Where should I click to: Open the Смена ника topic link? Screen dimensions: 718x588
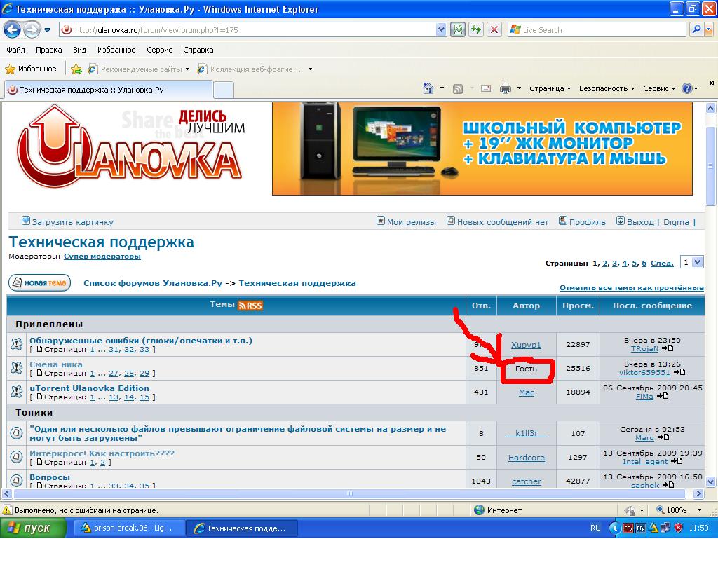(x=55, y=364)
